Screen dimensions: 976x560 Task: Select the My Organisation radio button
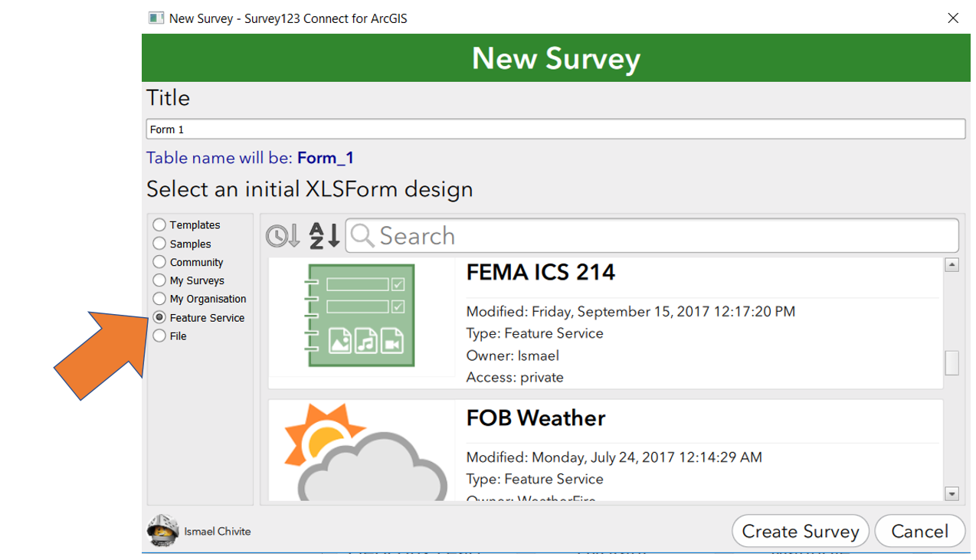[159, 299]
